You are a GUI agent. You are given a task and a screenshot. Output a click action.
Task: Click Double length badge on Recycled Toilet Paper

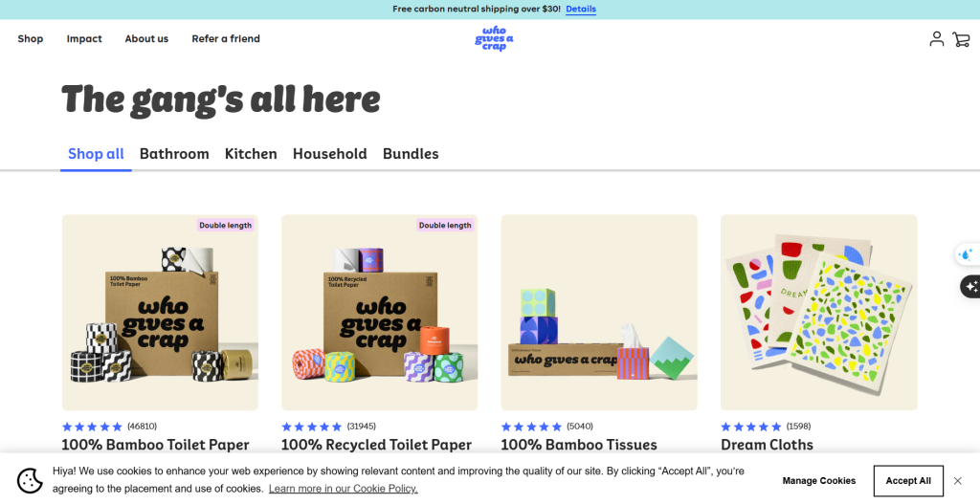[x=445, y=225]
